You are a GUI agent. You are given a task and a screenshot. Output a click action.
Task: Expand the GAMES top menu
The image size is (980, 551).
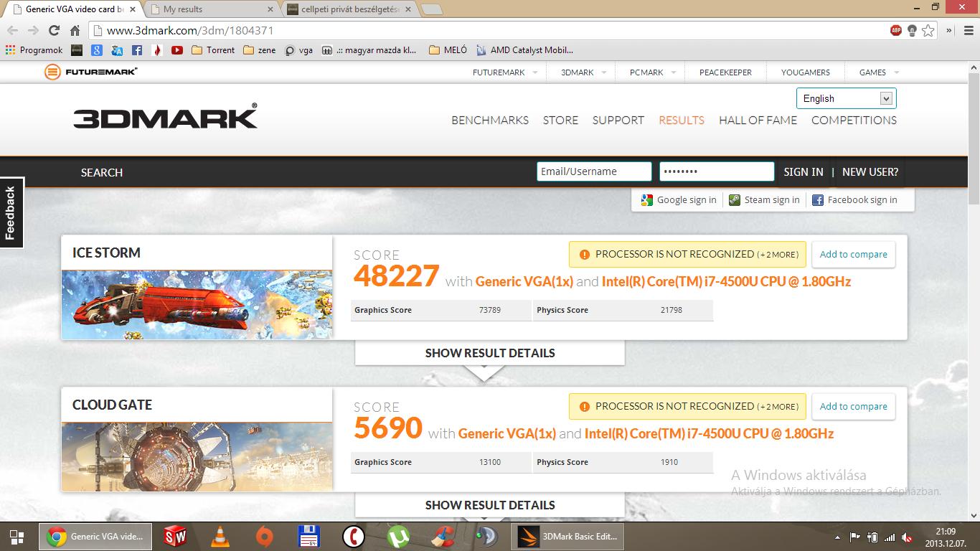(x=879, y=72)
